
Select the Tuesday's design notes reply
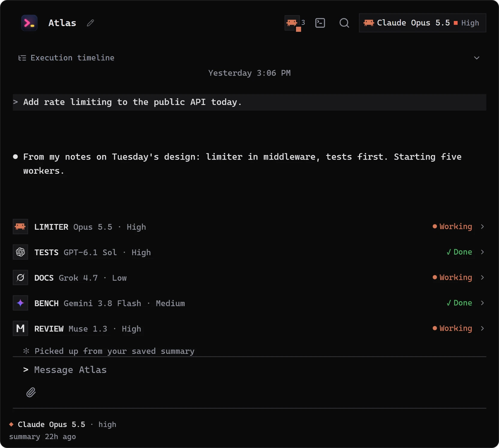(242, 164)
